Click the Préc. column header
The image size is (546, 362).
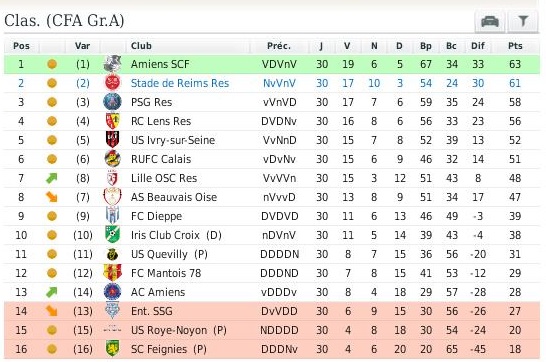[279, 46]
